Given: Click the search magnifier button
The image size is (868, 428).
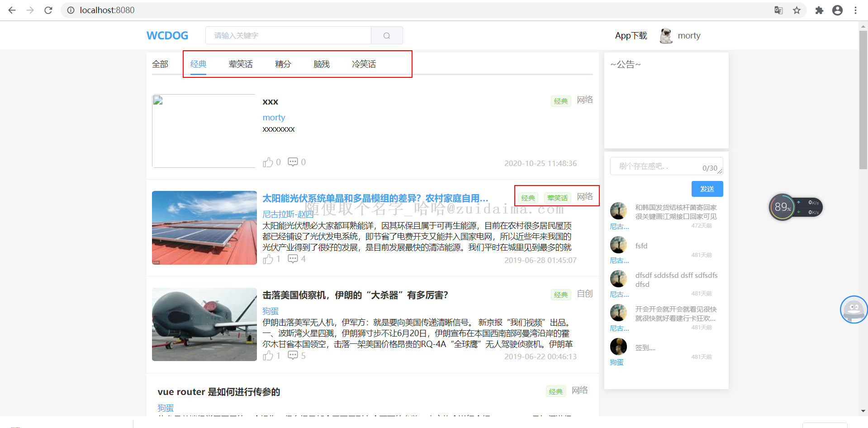Looking at the screenshot, I should 387,35.
